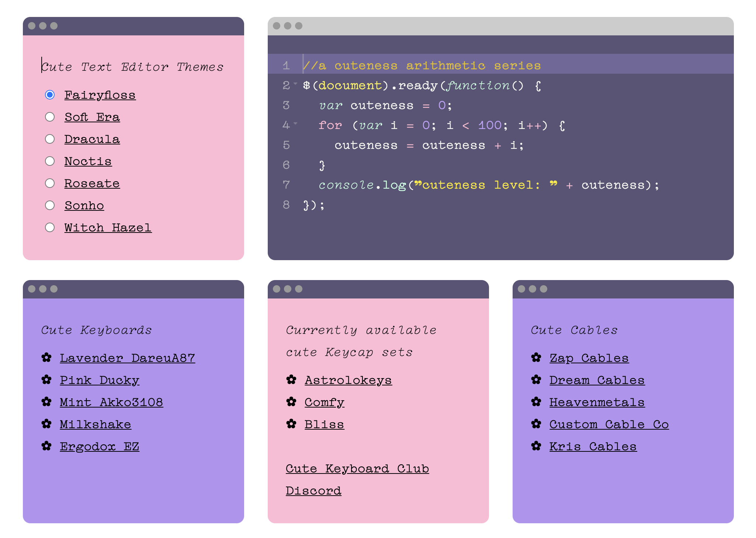Open the Astrolokeys keycap link

pos(348,380)
